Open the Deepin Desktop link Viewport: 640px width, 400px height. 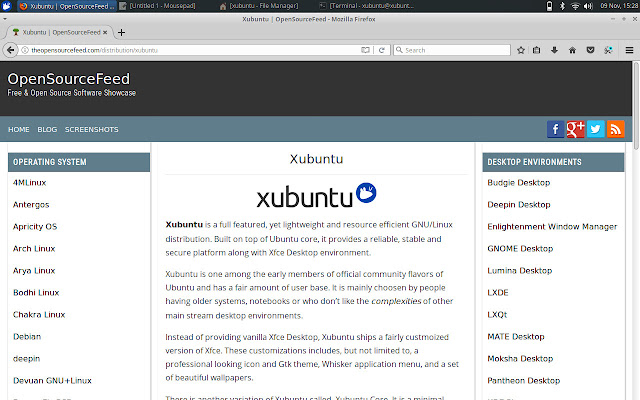point(519,204)
